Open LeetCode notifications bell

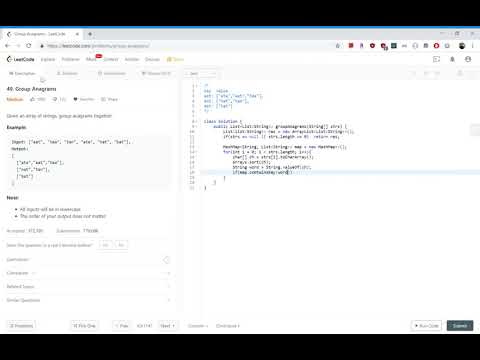[452, 59]
